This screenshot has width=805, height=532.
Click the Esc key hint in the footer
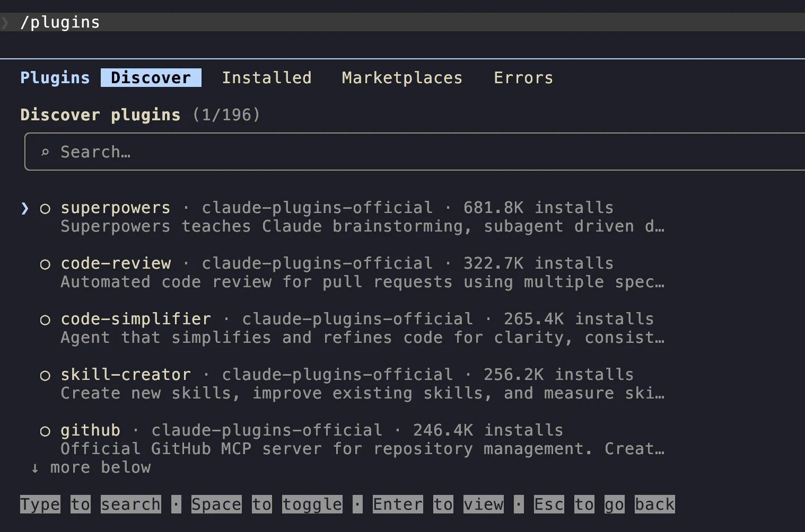(x=549, y=504)
